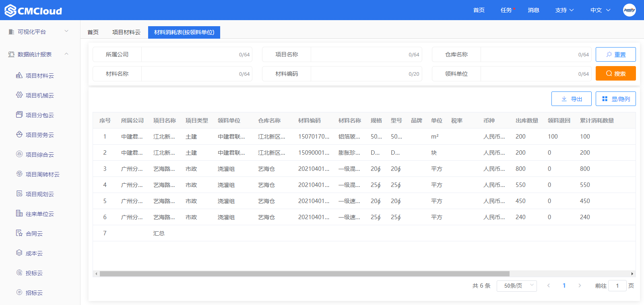Open the user avatar menu
Screen dimensions: 644x305
pos(630,10)
